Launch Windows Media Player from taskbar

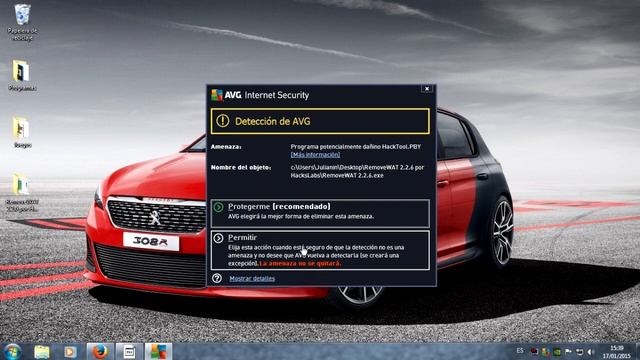[70, 351]
